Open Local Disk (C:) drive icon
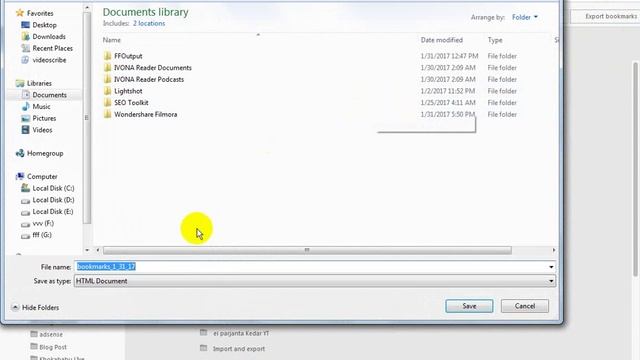Screen dimensions: 640x360 [25, 188]
